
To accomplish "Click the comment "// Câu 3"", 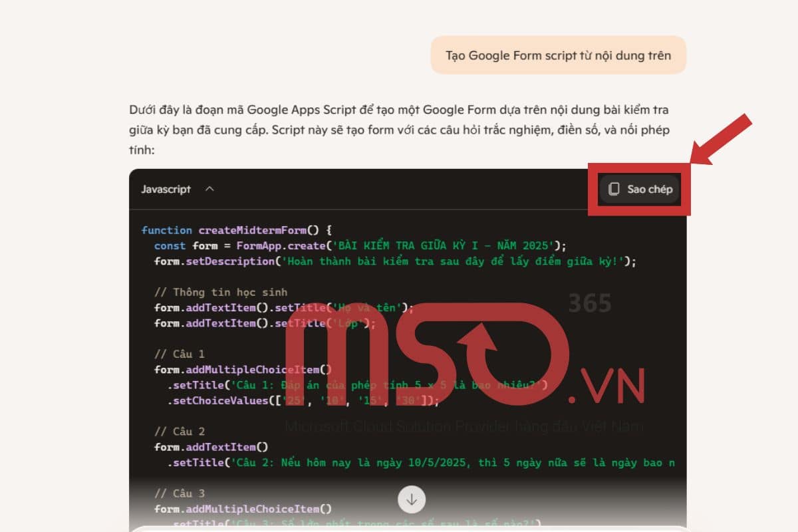I will tap(180, 493).
